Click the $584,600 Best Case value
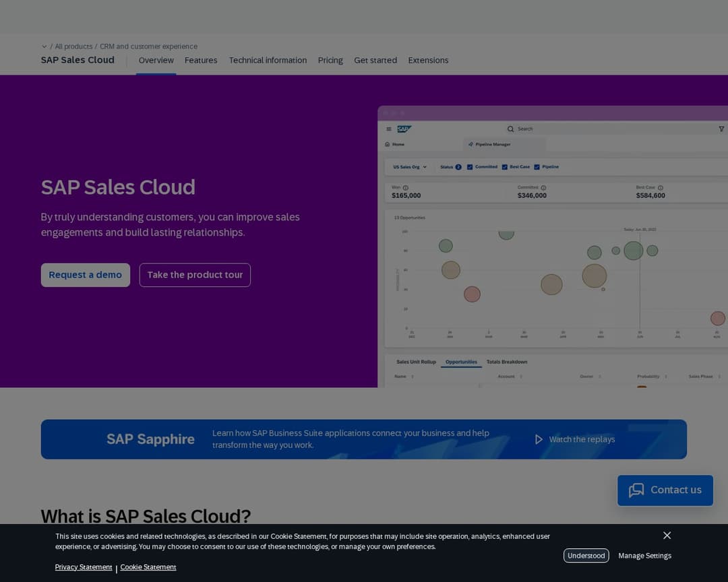The width and height of the screenshot is (728, 582). coord(650,195)
